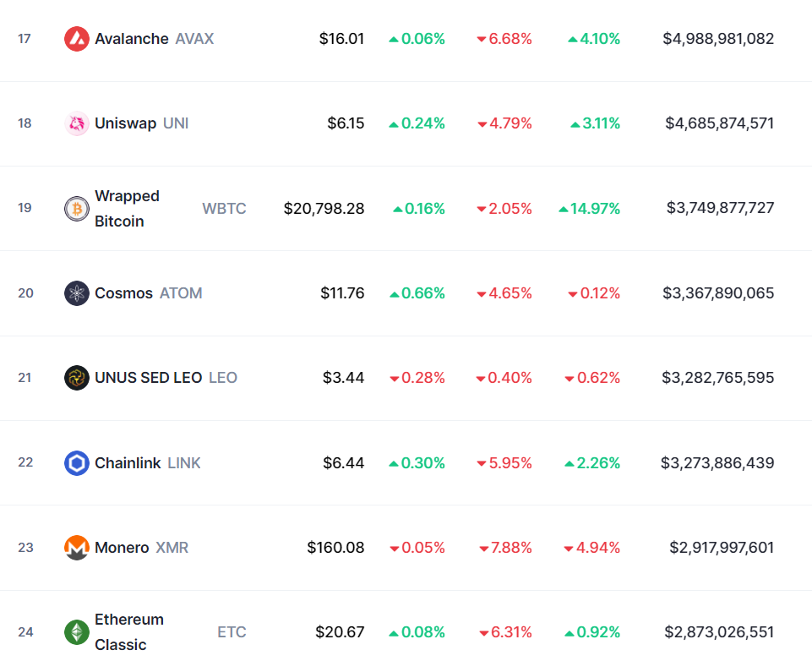This screenshot has width=812, height=672.
Task: Click rank number 22 row cell
Action: 25,462
